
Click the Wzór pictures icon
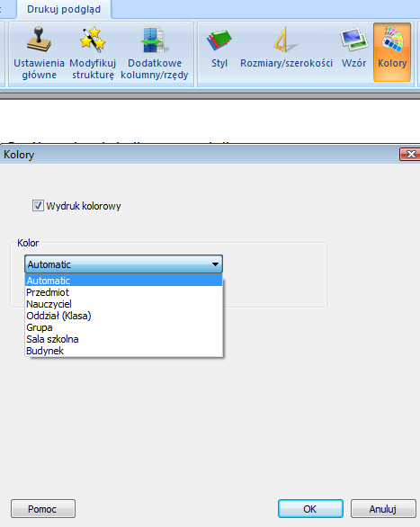point(353,40)
